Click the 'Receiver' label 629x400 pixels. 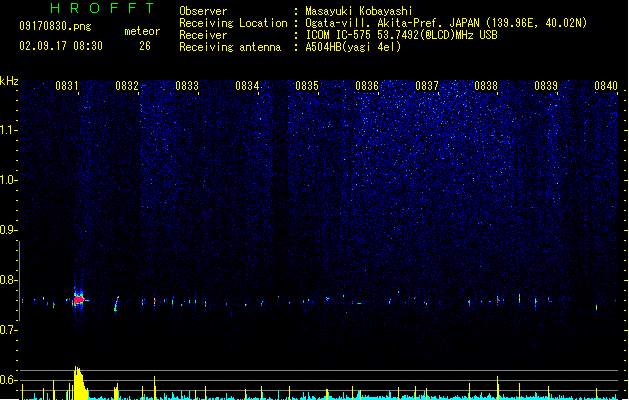click(x=203, y=35)
